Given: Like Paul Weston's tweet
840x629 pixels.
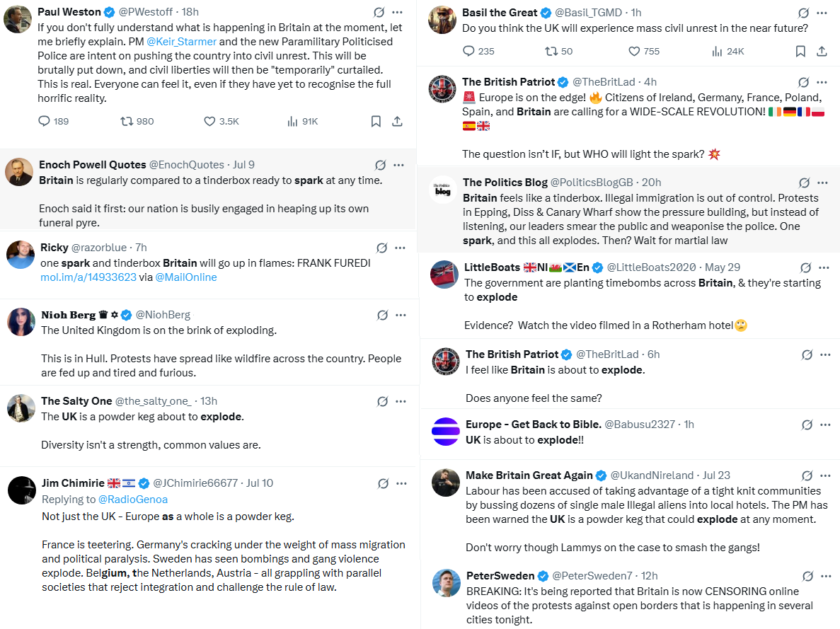Looking at the screenshot, I should [209, 121].
